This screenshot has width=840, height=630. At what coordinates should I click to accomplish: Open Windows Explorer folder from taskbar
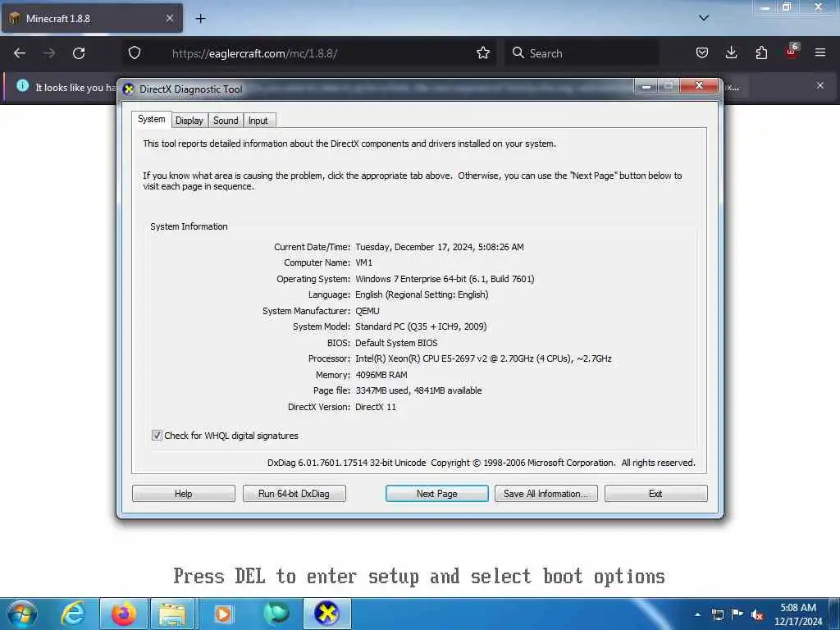pos(172,614)
